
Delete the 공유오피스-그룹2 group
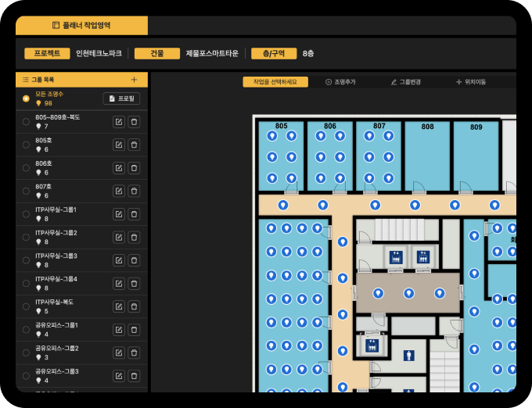(134, 353)
